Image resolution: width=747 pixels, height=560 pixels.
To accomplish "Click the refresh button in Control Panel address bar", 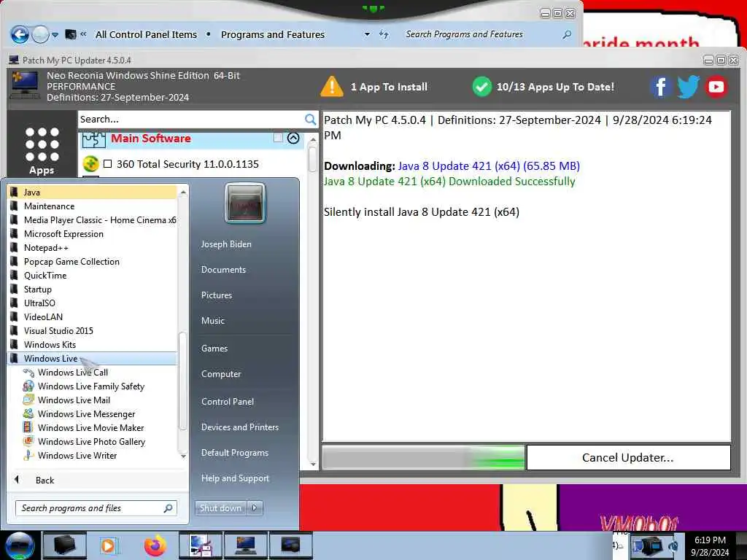I will (x=384, y=34).
